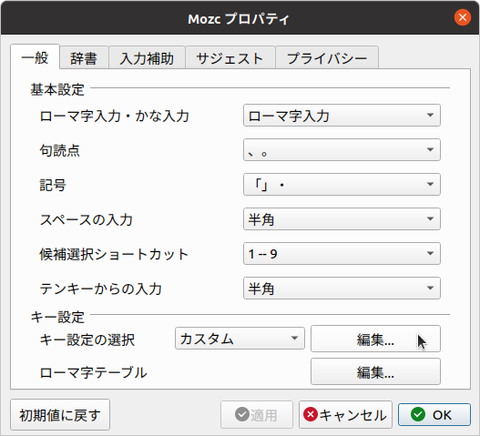
Task: Click the Mozc プロパティ window title
Action: [x=238, y=19]
